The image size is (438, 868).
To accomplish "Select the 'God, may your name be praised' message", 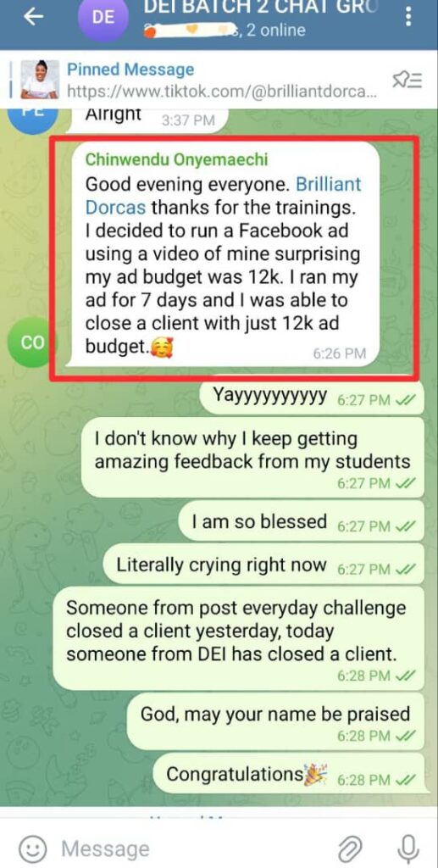I will coord(275,721).
